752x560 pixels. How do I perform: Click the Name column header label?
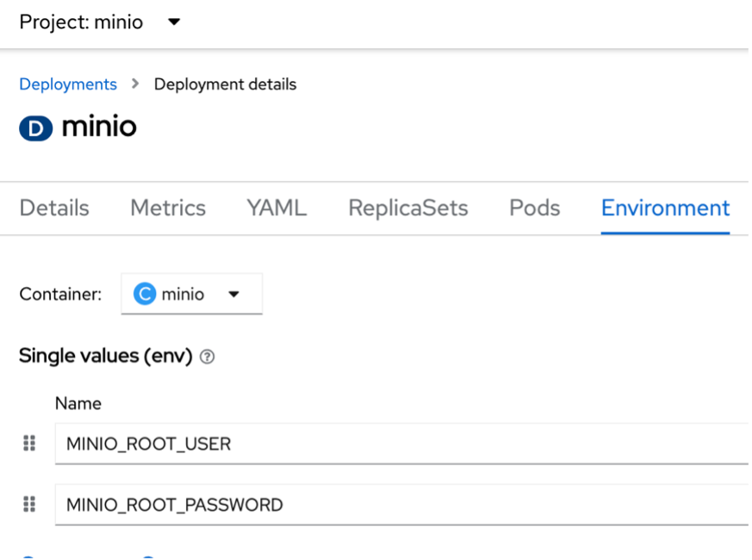[78, 402]
